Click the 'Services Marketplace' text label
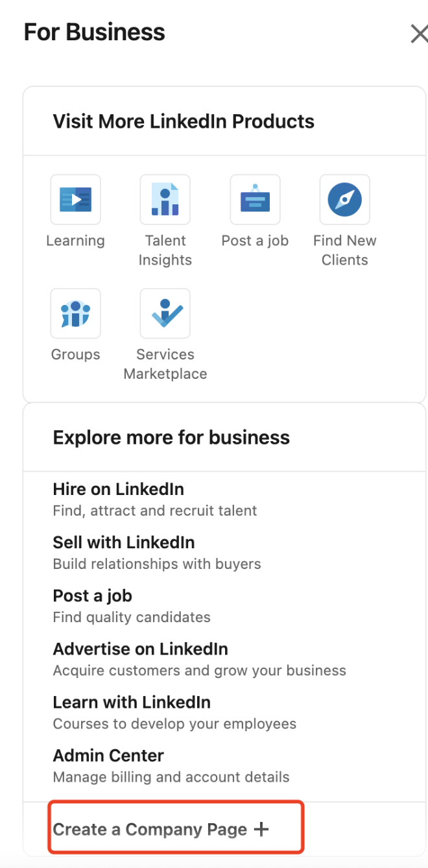Image resolution: width=428 pixels, height=868 pixels. click(x=165, y=364)
